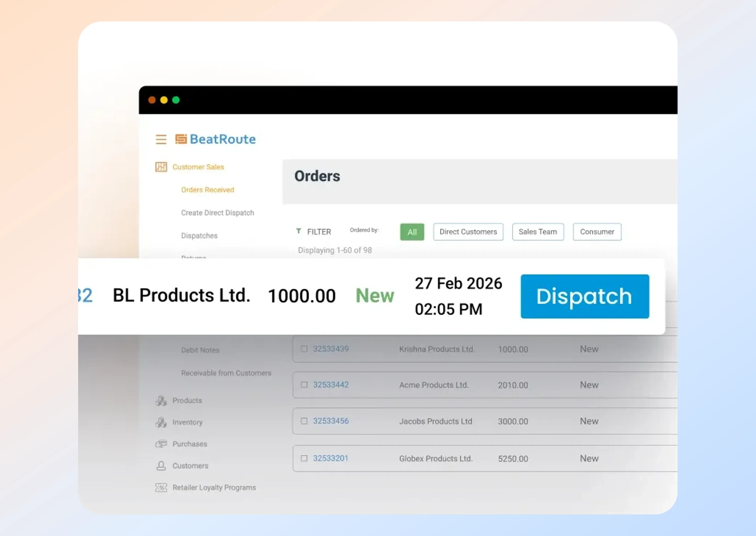Click the BeatRoute logo
The height and width of the screenshot is (536, 756).
[x=215, y=139]
